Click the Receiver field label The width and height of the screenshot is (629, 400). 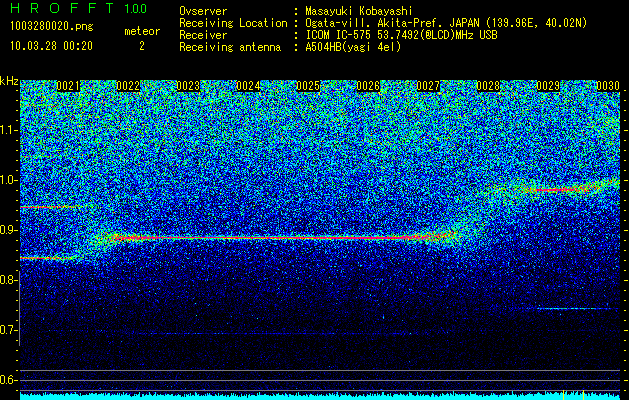point(203,35)
